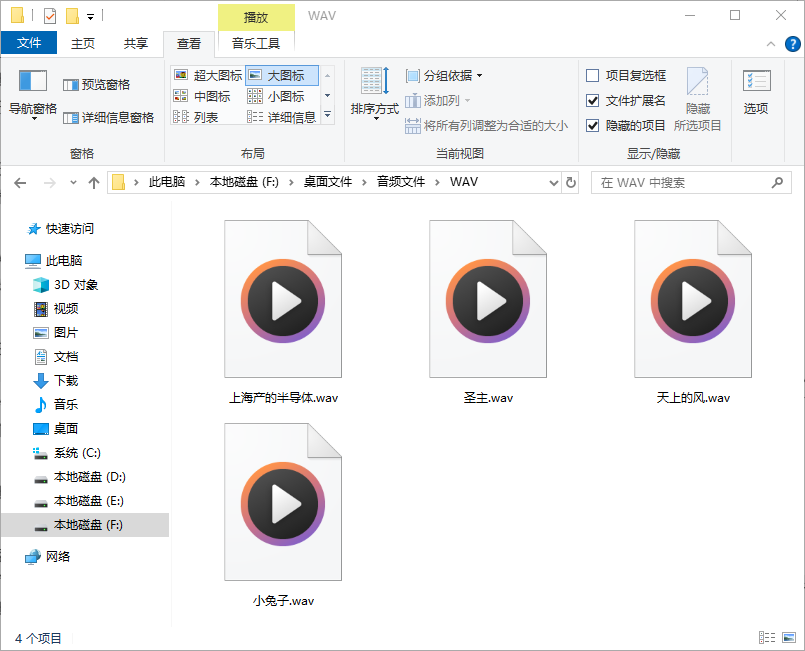Click the 隐藏所选项目 button
This screenshot has width=805, height=651.
pyautogui.click(x=698, y=99)
